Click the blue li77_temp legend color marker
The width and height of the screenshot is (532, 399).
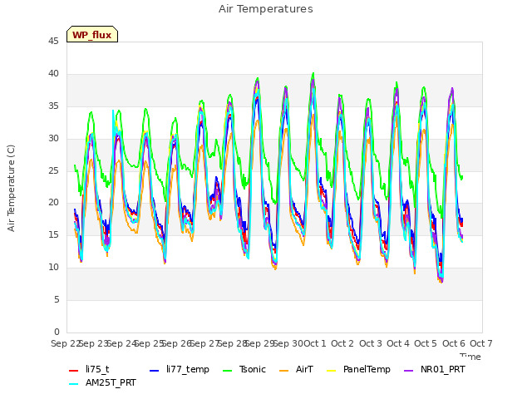155,371
